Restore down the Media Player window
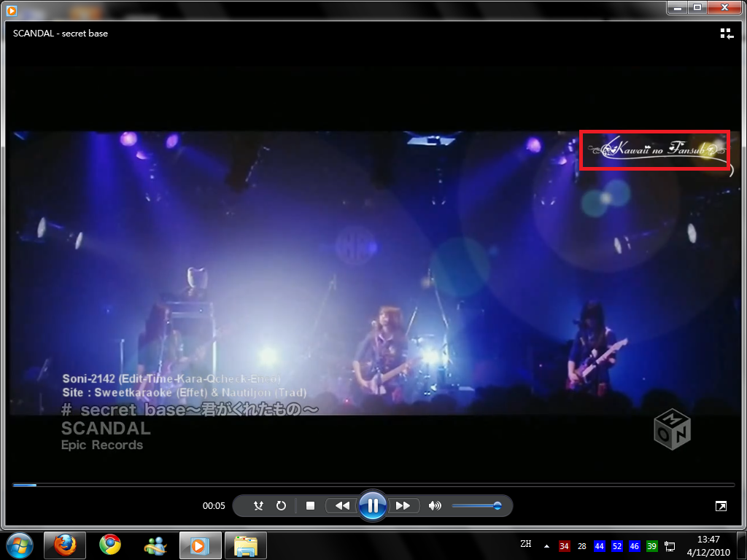747x560 pixels. pos(697,7)
